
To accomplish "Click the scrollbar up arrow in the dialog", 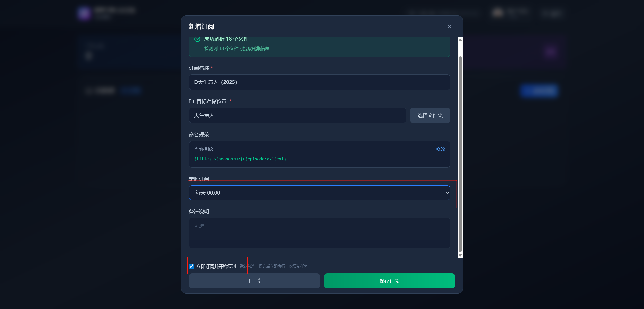I will [x=460, y=40].
